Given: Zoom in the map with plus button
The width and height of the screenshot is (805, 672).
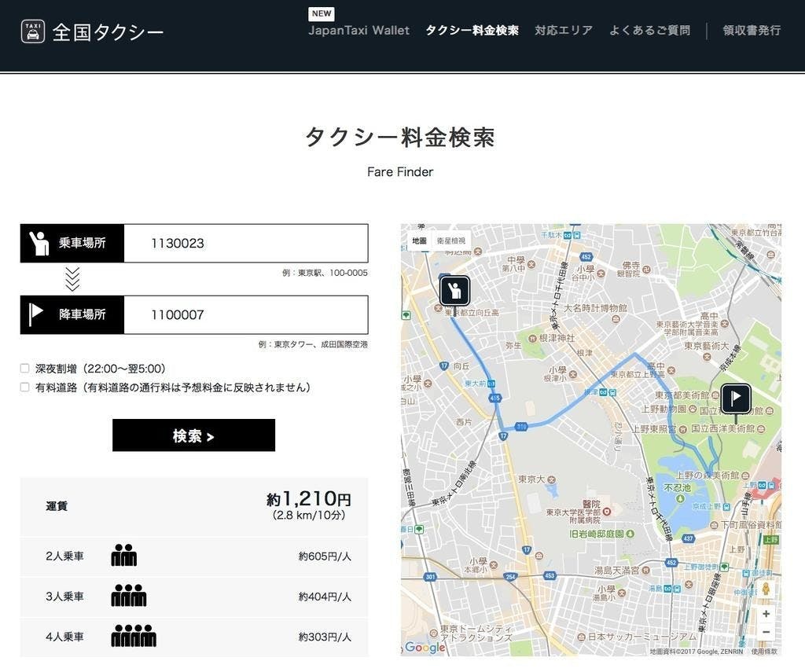Looking at the screenshot, I should (x=766, y=614).
